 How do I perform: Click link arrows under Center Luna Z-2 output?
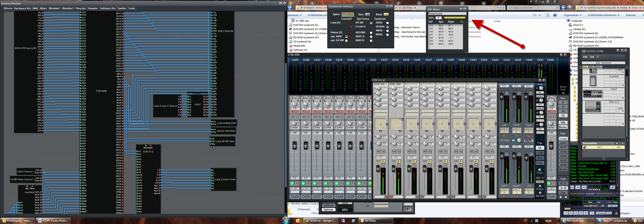coord(517,136)
